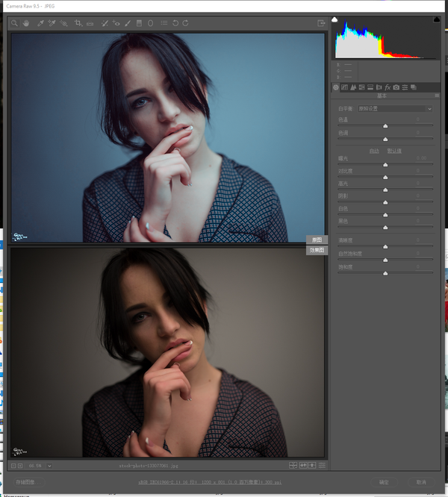Copy current settings to before icon
This screenshot has height=497, width=448.
tap(312, 466)
